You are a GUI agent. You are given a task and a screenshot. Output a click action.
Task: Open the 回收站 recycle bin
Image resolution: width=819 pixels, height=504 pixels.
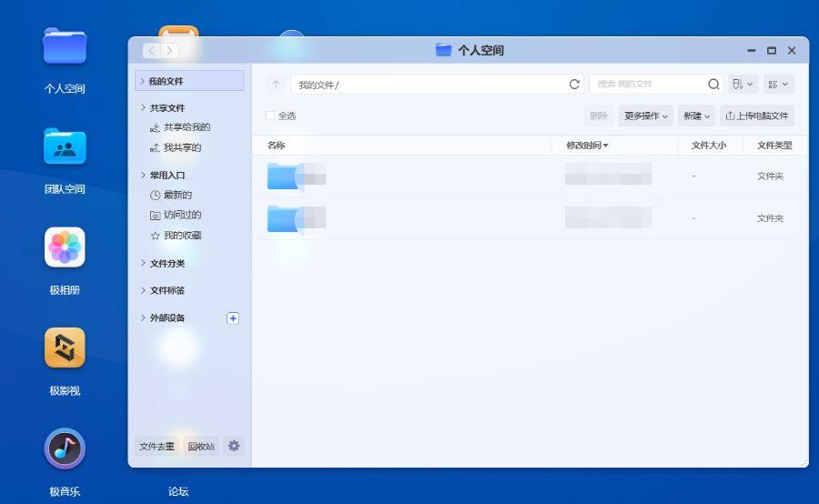coord(201,446)
